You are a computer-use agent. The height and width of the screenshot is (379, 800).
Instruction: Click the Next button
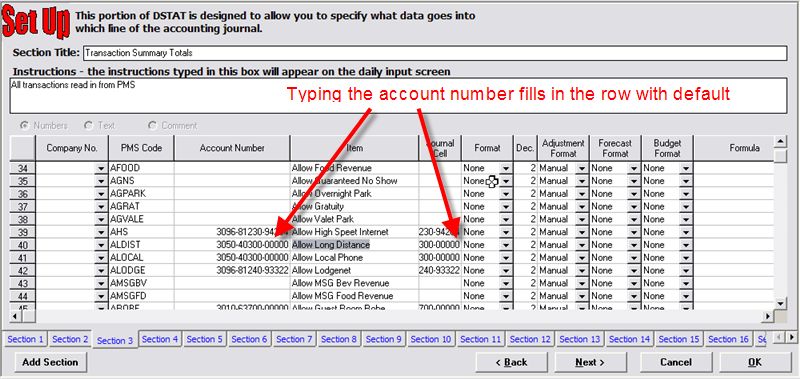(x=590, y=362)
